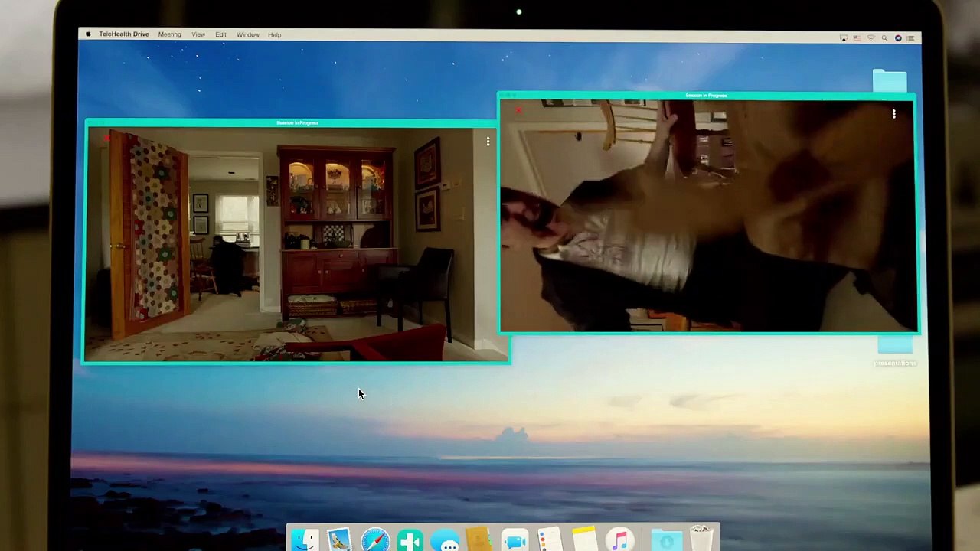The width and height of the screenshot is (980, 551).
Task: Open the Trash in the dock
Action: point(701,539)
